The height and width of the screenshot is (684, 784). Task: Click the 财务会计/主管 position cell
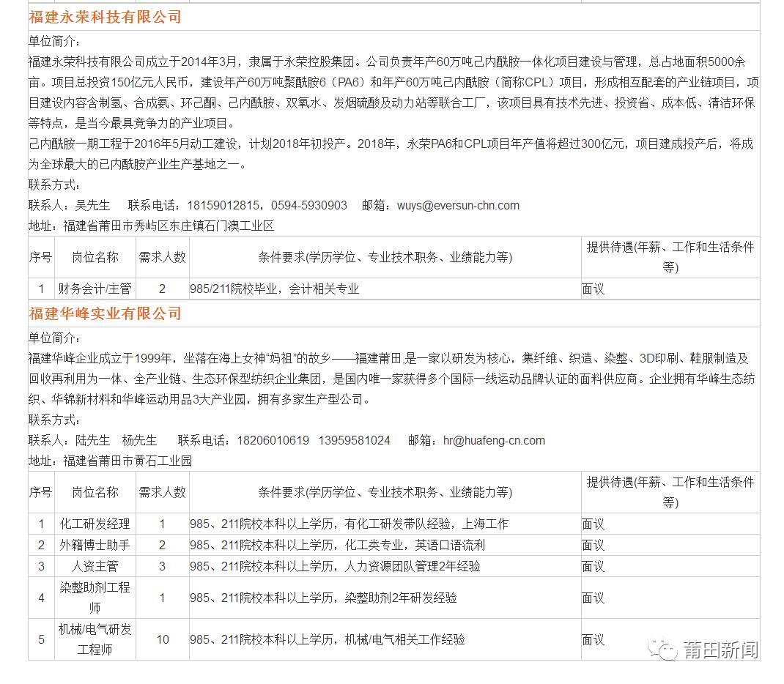[95, 289]
